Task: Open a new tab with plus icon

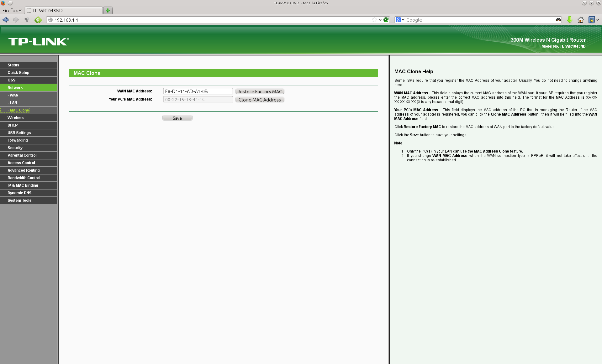Action: point(108,10)
